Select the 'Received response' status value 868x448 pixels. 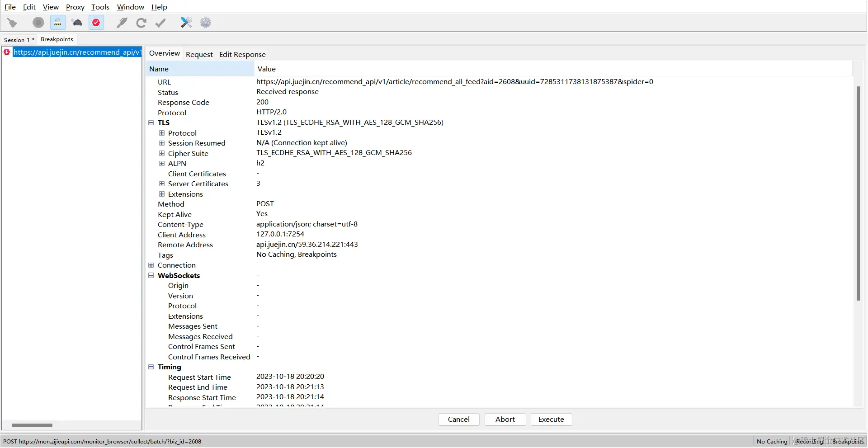point(288,92)
